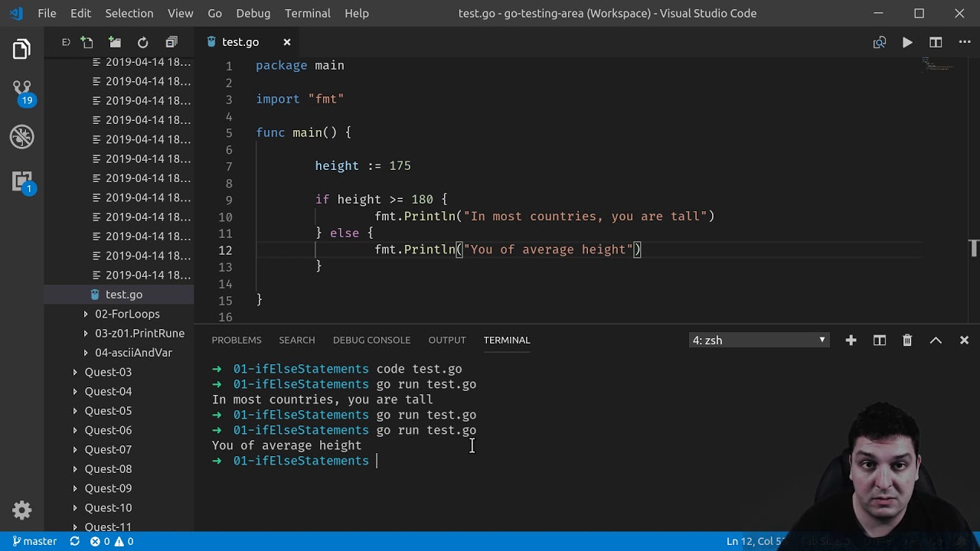Close the test.go editor tab
980x551 pixels.
[287, 42]
